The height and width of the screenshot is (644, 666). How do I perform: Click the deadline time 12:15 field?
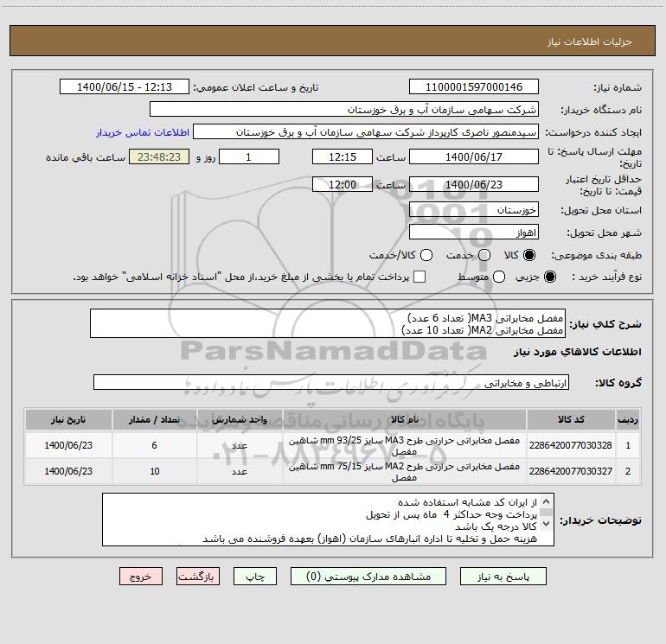pos(343,156)
